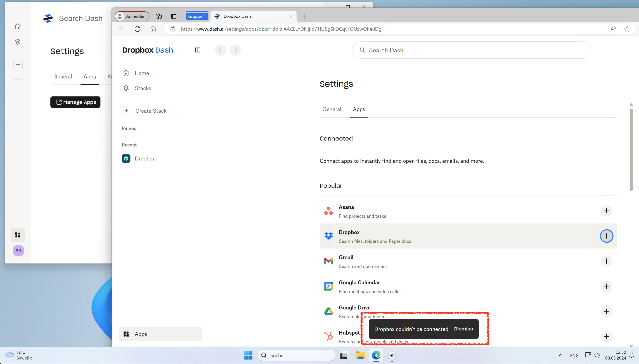Click Create Stack in Dash sidebar
The height and width of the screenshot is (364, 639).
[145, 111]
